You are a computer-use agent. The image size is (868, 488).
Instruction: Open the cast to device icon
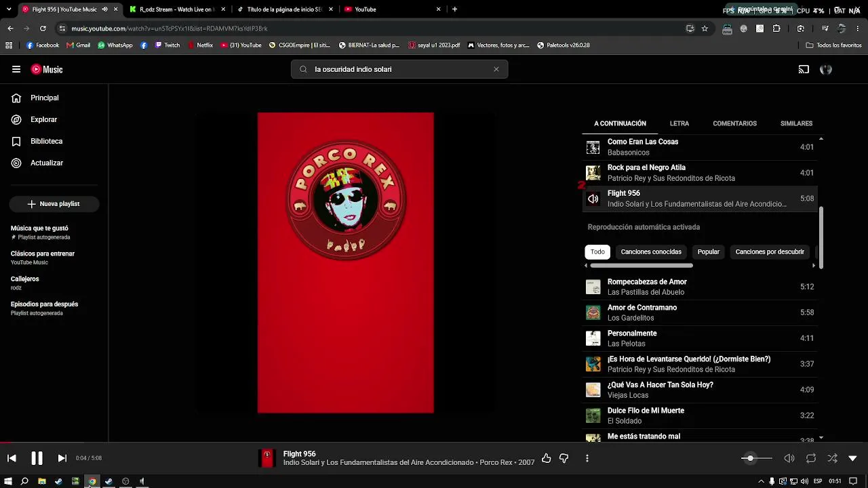pyautogui.click(x=804, y=69)
